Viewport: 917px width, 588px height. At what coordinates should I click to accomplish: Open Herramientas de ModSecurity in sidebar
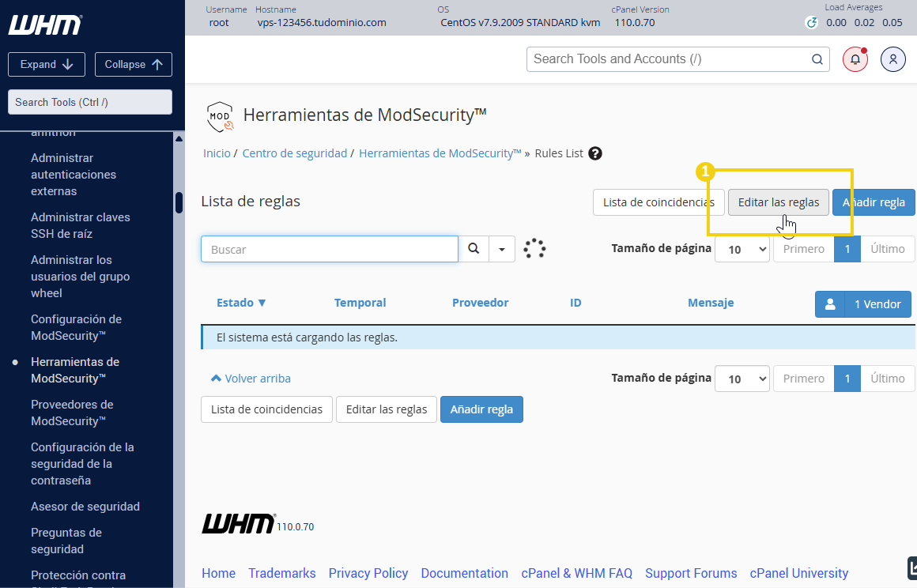(75, 370)
